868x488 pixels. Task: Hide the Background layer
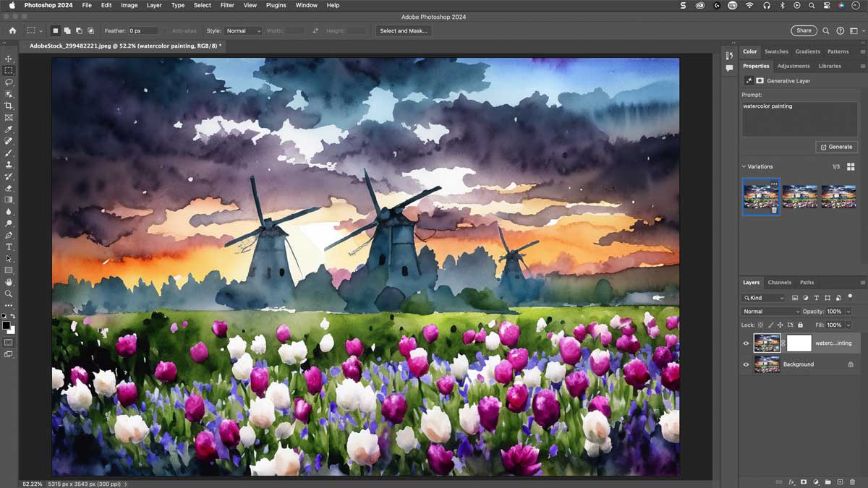coord(746,364)
